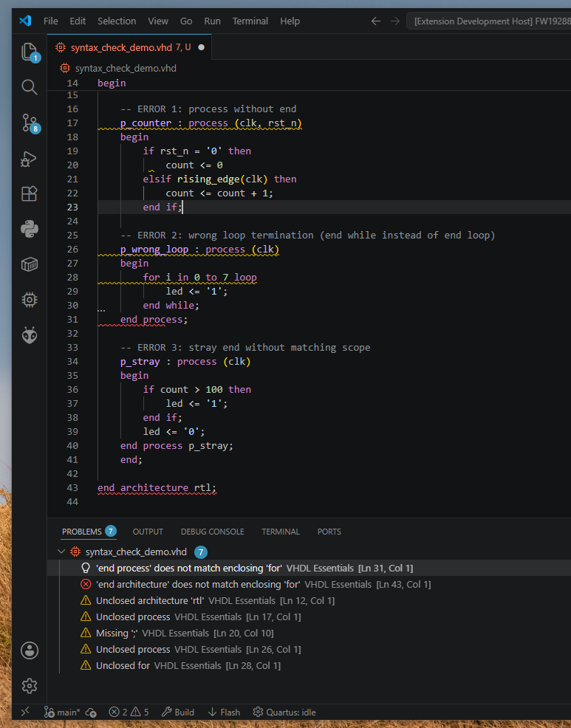The image size is (571, 728).
Task: Click the folded ellipsis marker near line 30
Action: (x=101, y=309)
